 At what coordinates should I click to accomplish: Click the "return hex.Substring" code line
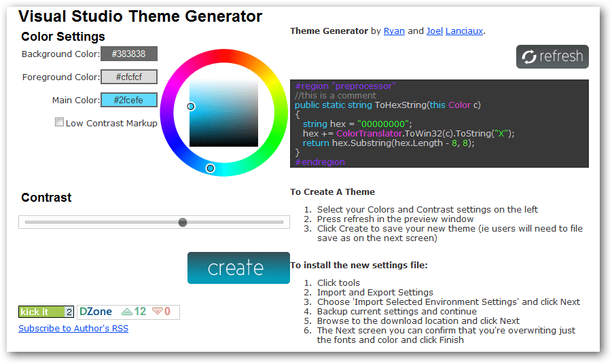(389, 143)
